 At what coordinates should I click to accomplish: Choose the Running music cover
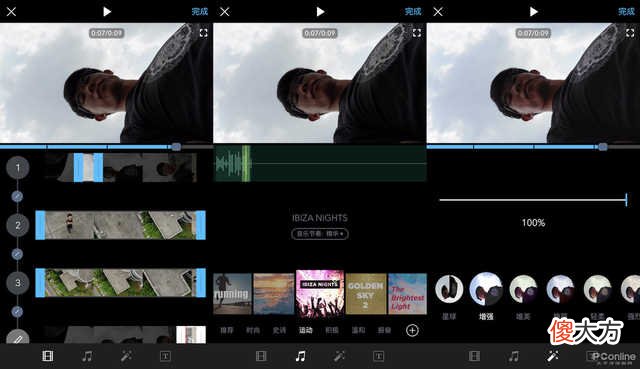point(232,294)
